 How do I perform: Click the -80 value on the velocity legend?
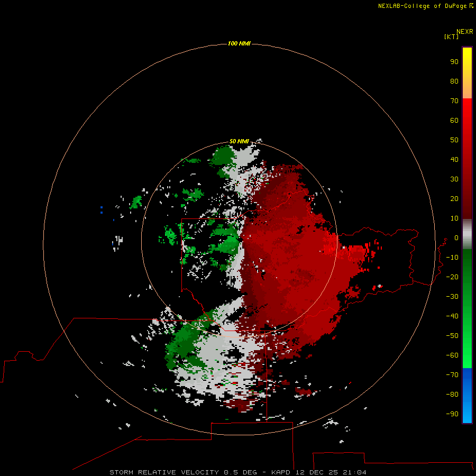click(452, 395)
